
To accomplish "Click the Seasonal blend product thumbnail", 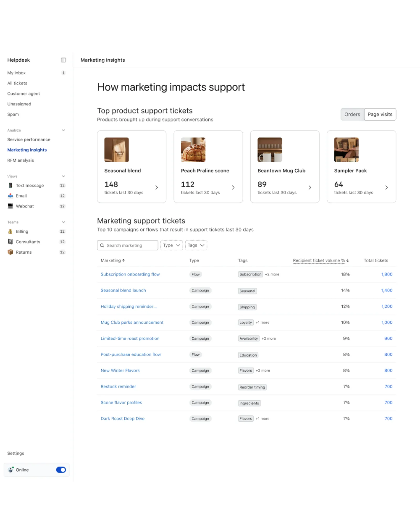I will (x=117, y=150).
